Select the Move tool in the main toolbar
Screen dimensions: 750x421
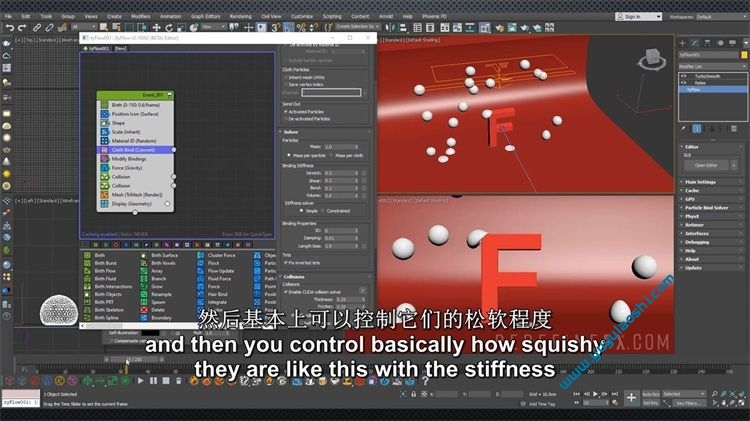[x=156, y=28]
